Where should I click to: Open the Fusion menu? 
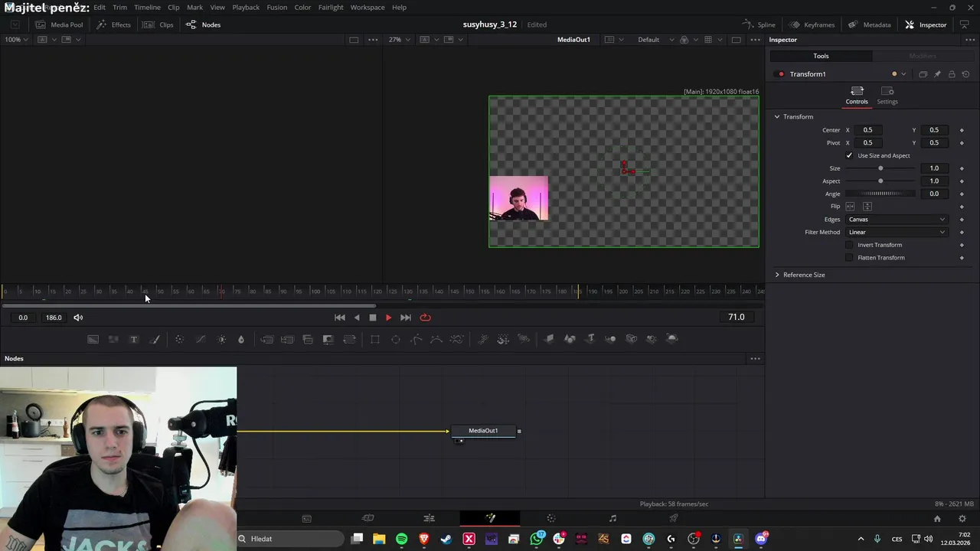277,8
